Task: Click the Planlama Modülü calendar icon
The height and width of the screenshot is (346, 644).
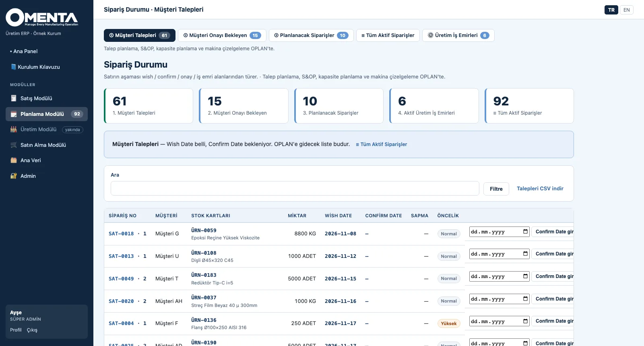Action: tap(14, 114)
